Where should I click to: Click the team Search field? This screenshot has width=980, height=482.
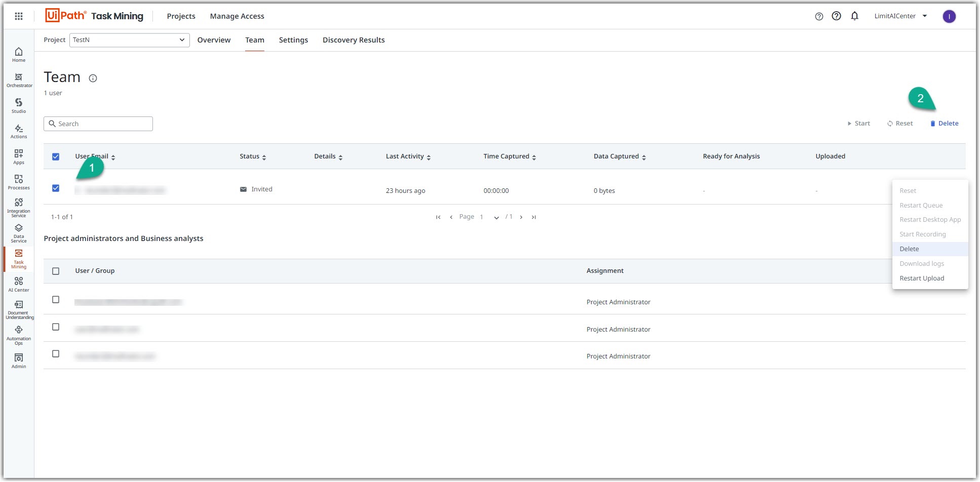point(98,124)
